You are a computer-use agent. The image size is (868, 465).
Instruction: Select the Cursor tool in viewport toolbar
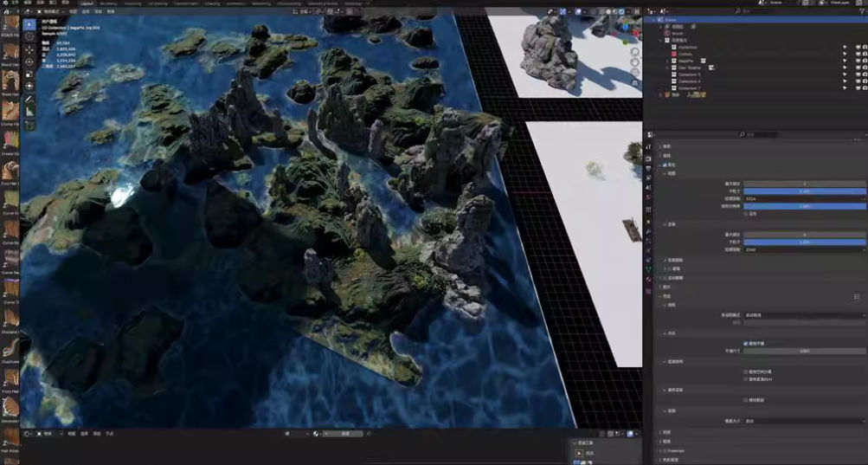coord(29,37)
